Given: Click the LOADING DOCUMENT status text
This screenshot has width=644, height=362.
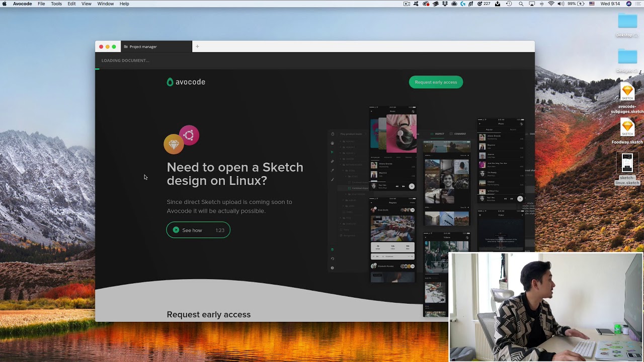Looking at the screenshot, I should point(125,60).
